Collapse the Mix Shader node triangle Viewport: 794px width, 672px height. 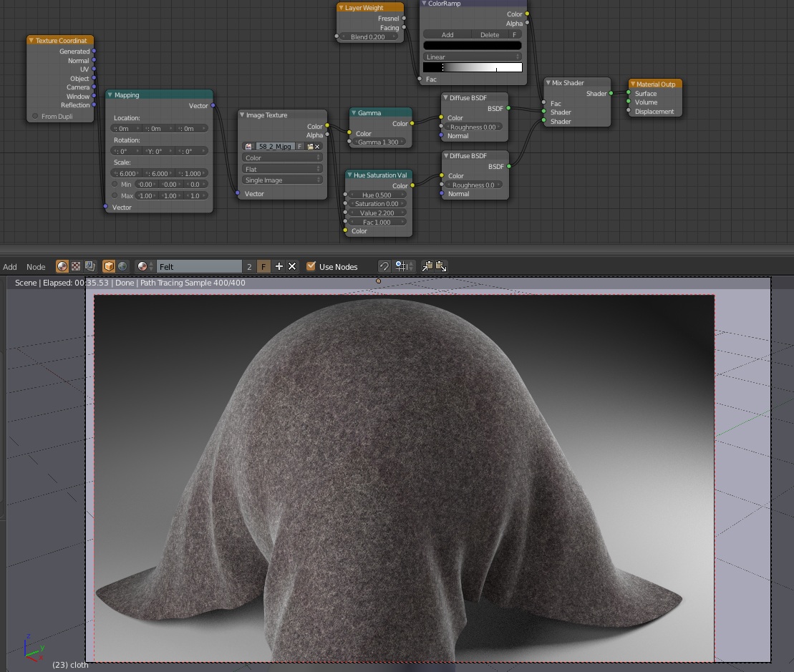click(x=548, y=83)
